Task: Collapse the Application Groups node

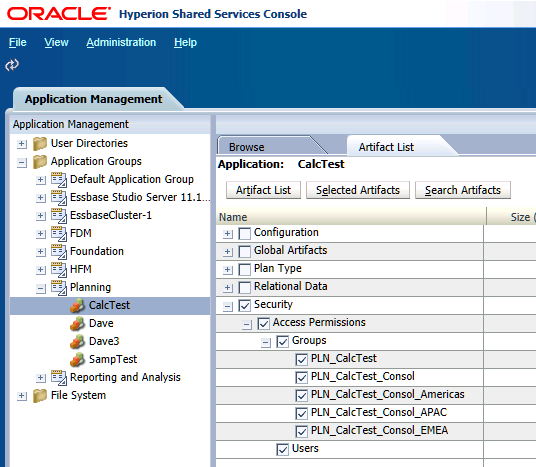Action: [22, 162]
